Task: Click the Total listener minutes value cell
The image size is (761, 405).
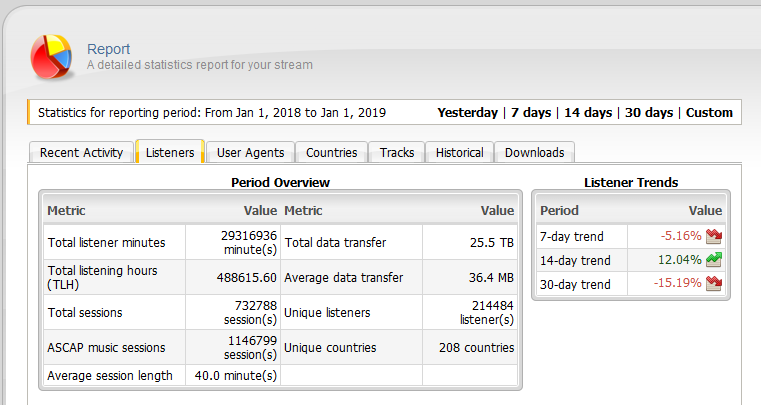Action: tap(233, 242)
